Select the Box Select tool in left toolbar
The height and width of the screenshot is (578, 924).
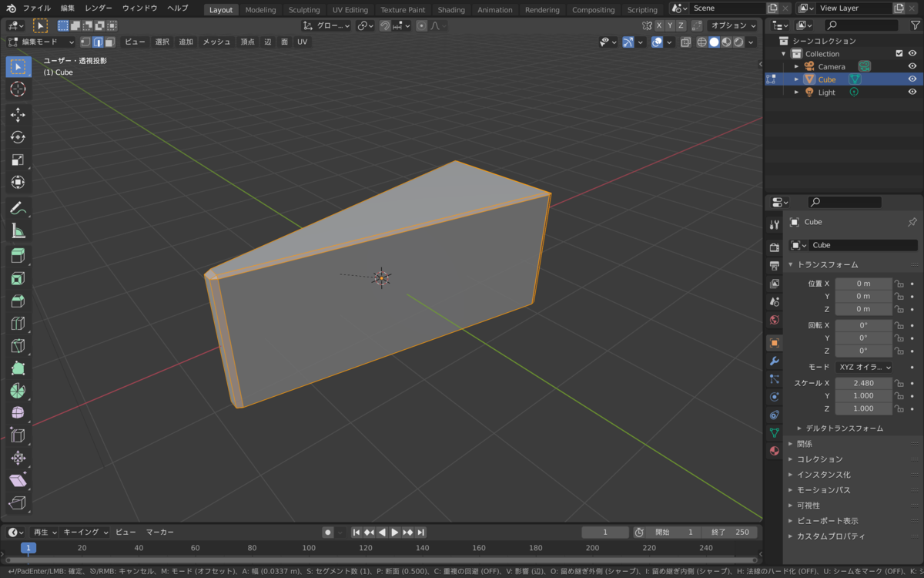[18, 66]
